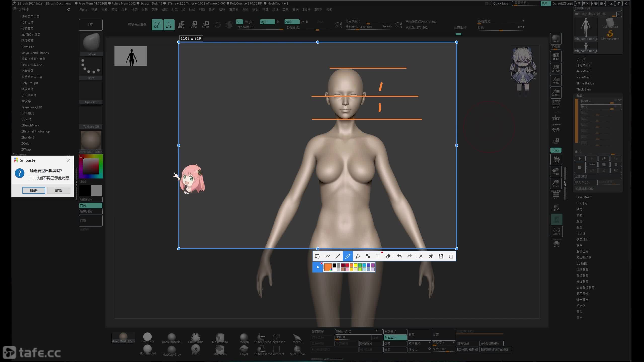The width and height of the screenshot is (644, 362).
Task: Select the KnifeLasso brush
Action: 261,350
